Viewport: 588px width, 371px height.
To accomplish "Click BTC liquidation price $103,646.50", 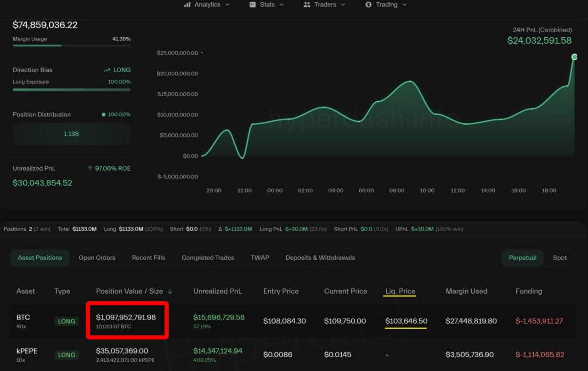I will 407,321.
